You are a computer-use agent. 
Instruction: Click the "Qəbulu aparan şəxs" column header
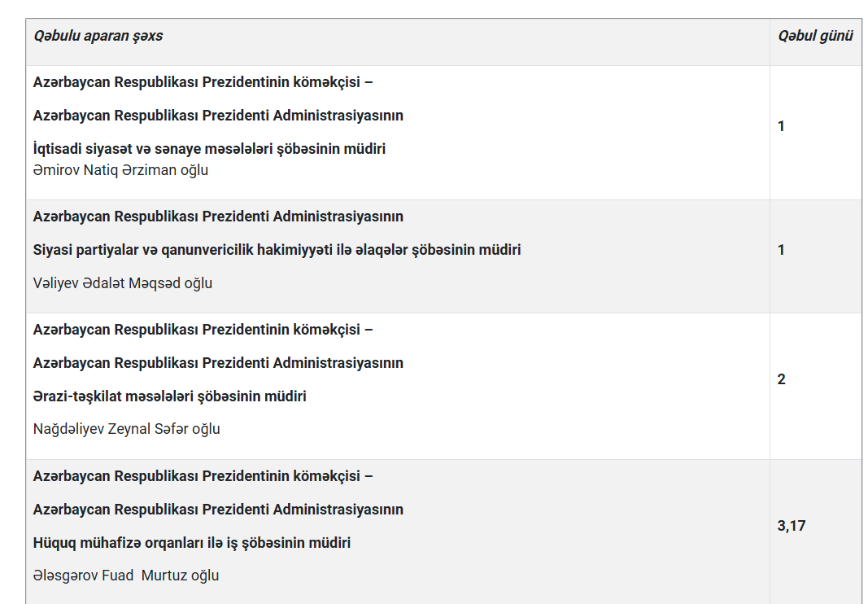[x=98, y=36]
